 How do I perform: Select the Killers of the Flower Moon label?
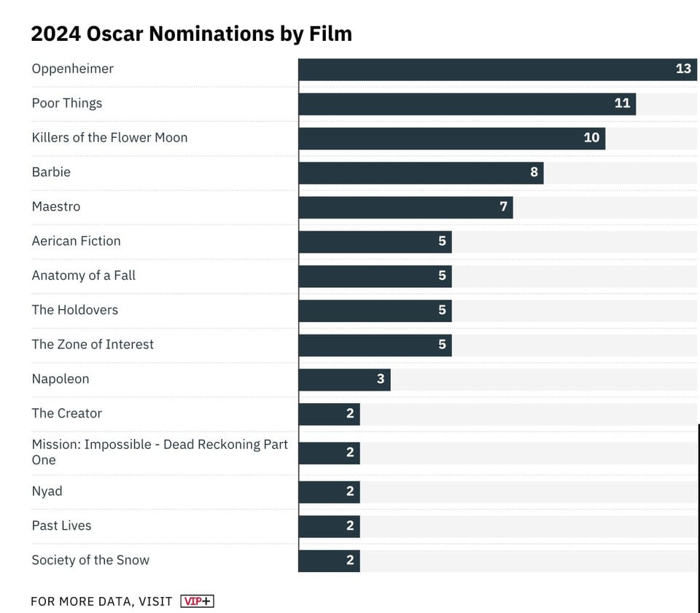(109, 138)
